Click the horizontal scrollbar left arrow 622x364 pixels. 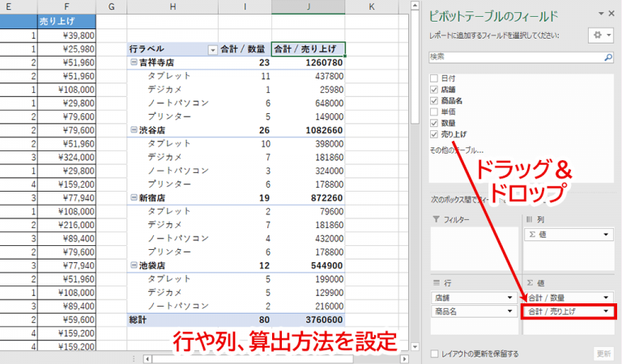point(147,359)
